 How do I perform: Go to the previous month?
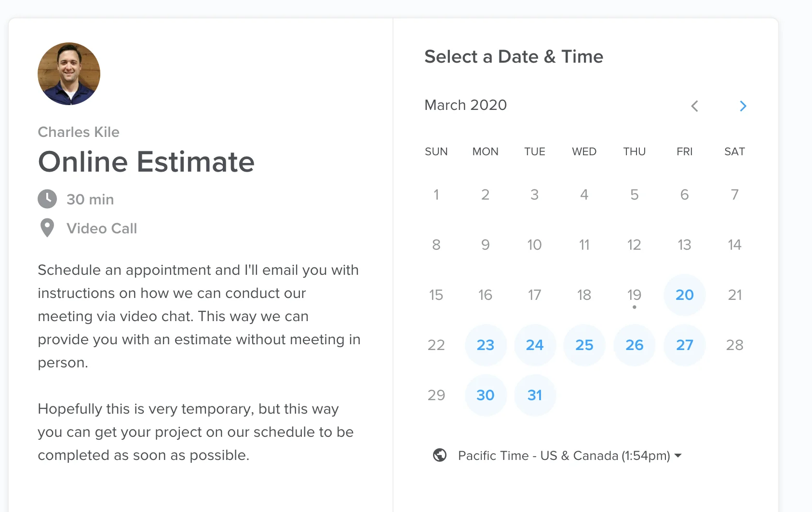coord(694,106)
